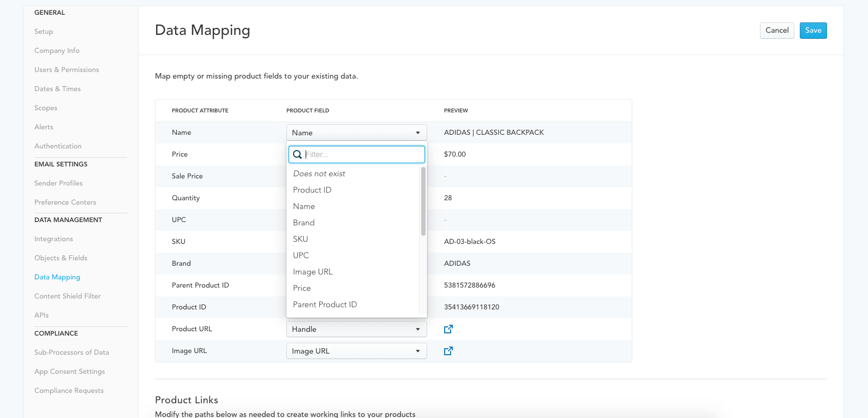Screen dimensions: 868x418
Task: Open Preference Centers page
Action: (x=65, y=202)
